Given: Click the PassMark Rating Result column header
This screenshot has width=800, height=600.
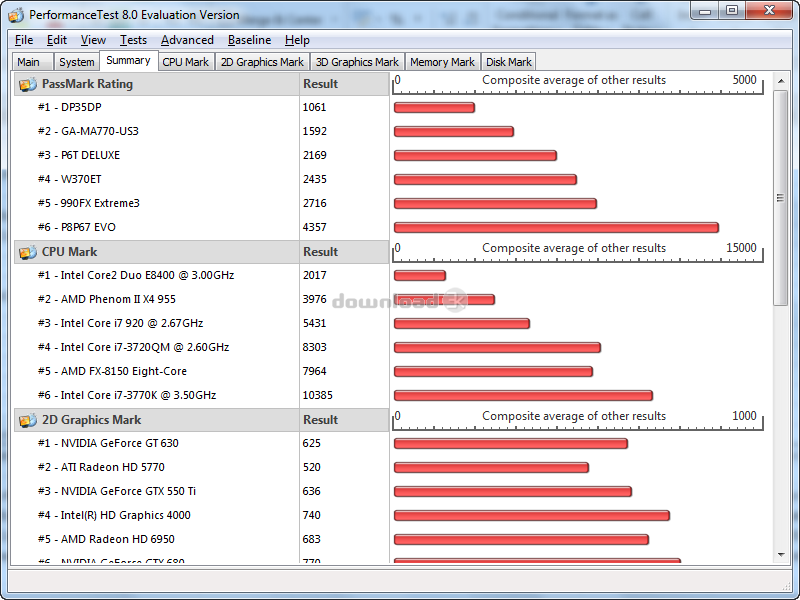Looking at the screenshot, I should pos(344,84).
